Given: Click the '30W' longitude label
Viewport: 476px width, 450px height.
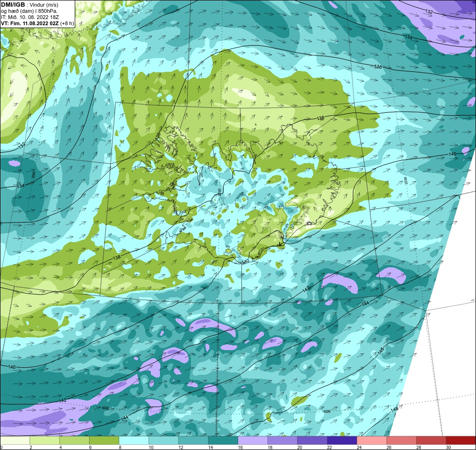Looking at the screenshot, I should (33, 174).
